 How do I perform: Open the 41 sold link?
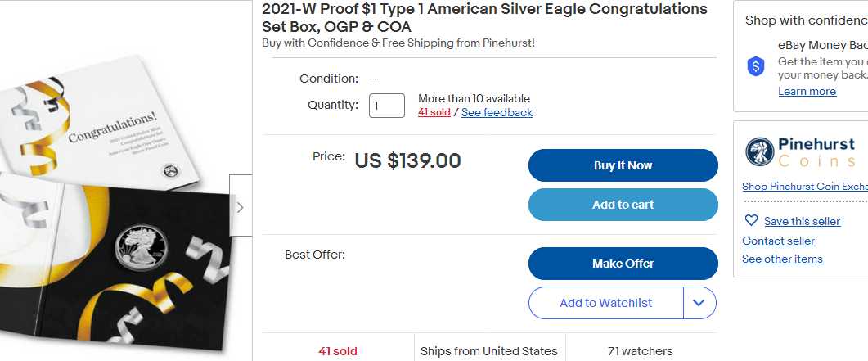[434, 112]
